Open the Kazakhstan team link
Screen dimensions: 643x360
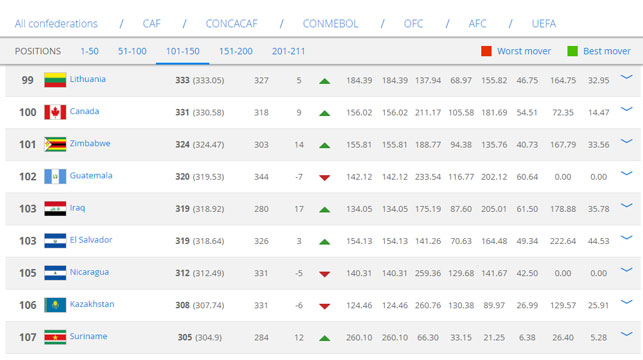pyautogui.click(x=92, y=304)
